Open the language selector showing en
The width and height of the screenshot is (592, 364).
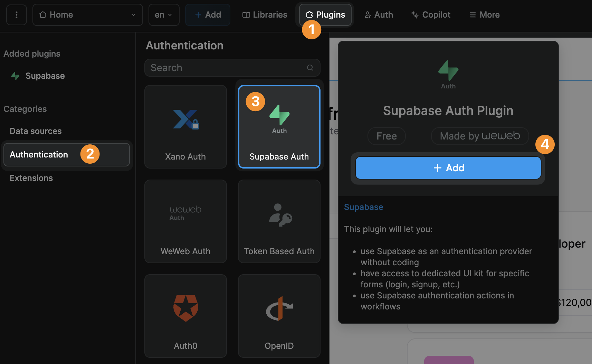click(x=164, y=15)
